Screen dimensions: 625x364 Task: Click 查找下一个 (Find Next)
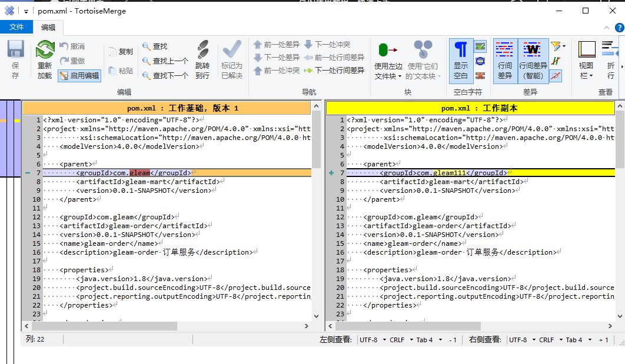point(165,75)
